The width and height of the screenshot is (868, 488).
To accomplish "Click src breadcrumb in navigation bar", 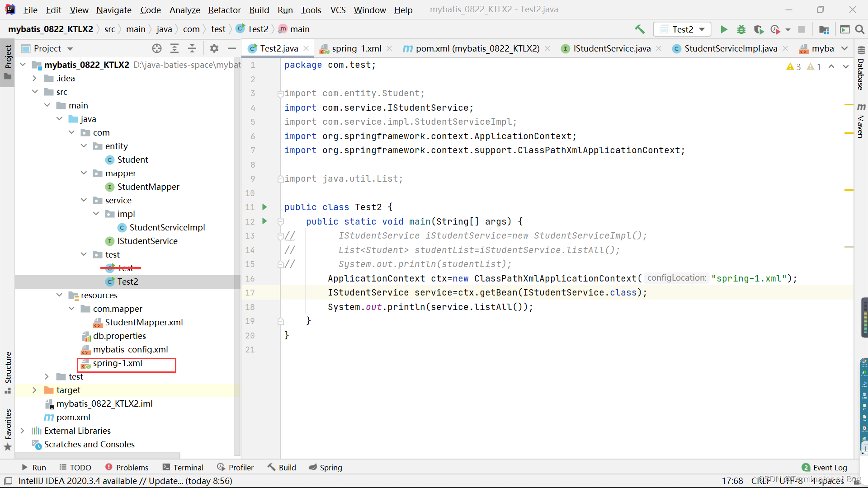I will click(x=109, y=29).
